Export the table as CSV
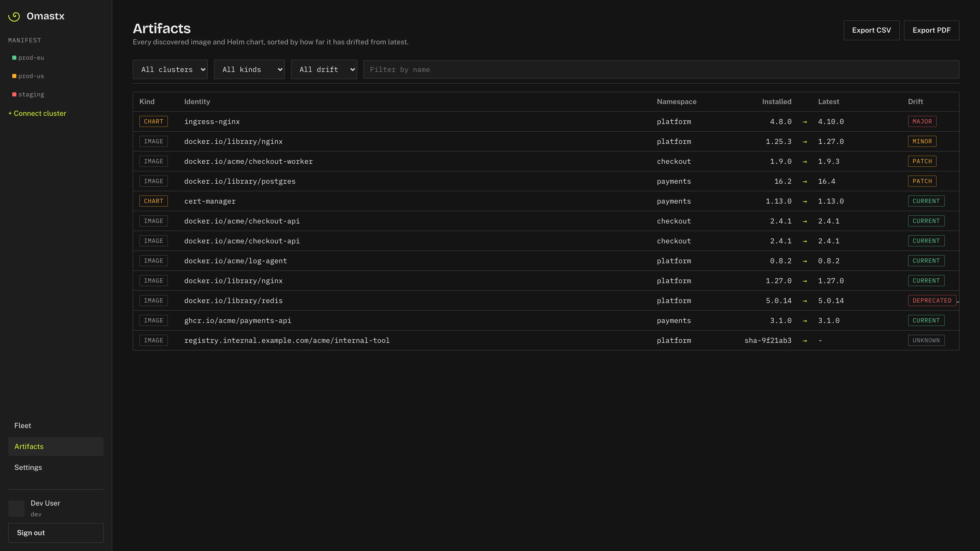This screenshot has width=980, height=551. click(x=871, y=30)
